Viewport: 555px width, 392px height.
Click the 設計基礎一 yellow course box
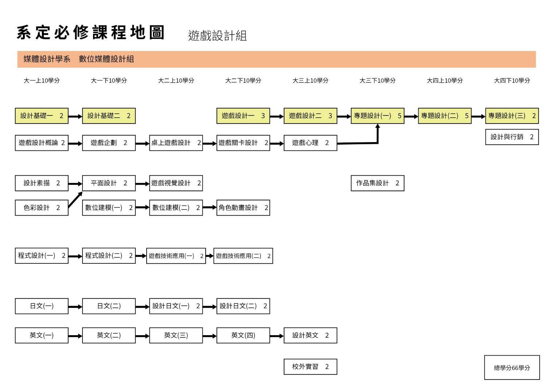pos(42,116)
